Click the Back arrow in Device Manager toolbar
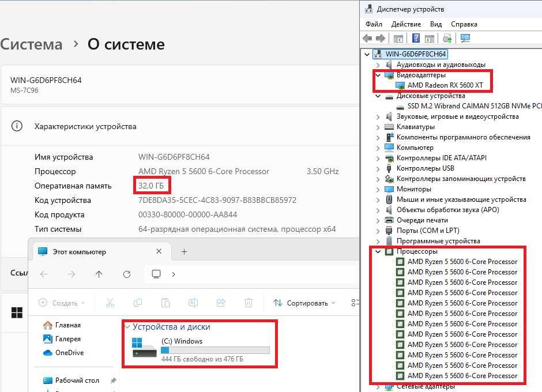 coord(367,39)
